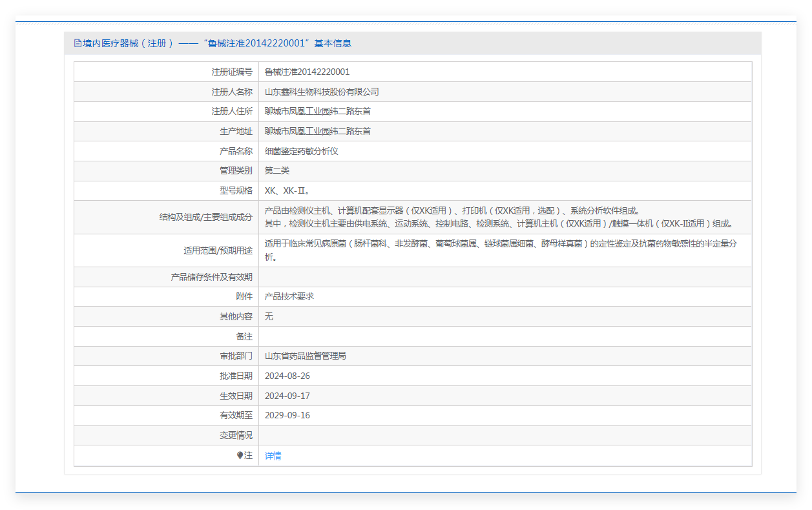Click the 适用范围/预期用途 label
Image resolution: width=812 pixels, height=510 pixels.
pyautogui.click(x=218, y=250)
